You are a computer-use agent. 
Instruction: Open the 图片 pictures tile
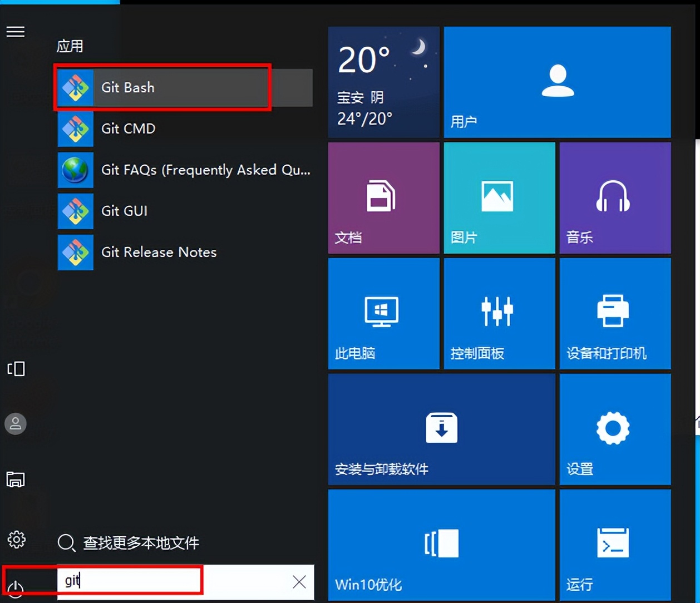click(x=500, y=198)
